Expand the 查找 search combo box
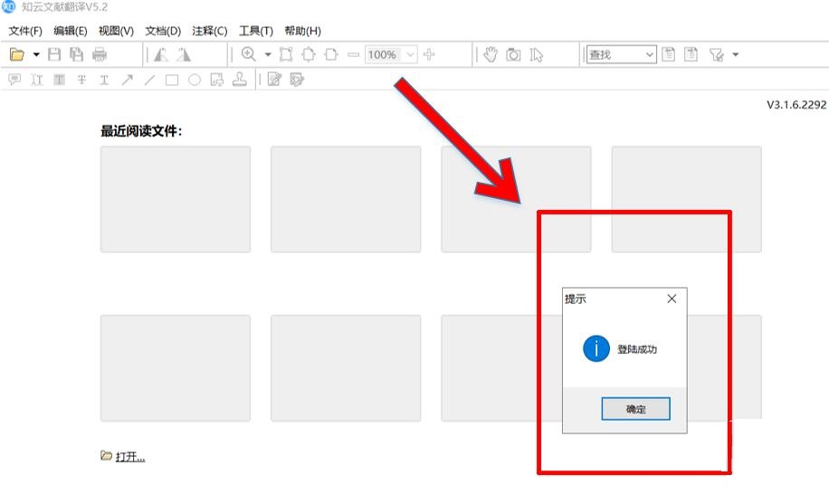Viewport: 829px width, 504px height. tap(649, 55)
